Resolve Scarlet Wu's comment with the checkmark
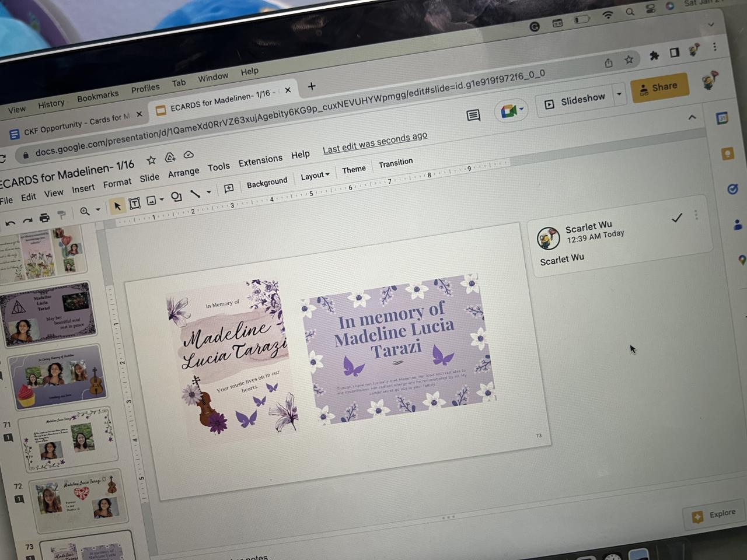 coord(677,218)
